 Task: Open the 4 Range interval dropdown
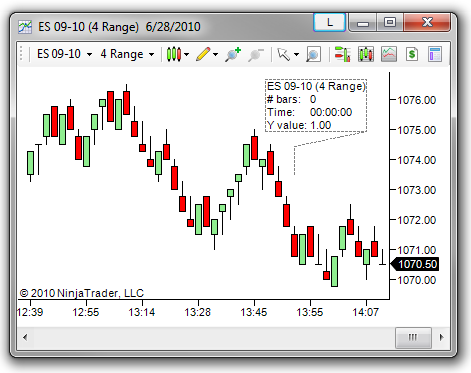[127, 54]
